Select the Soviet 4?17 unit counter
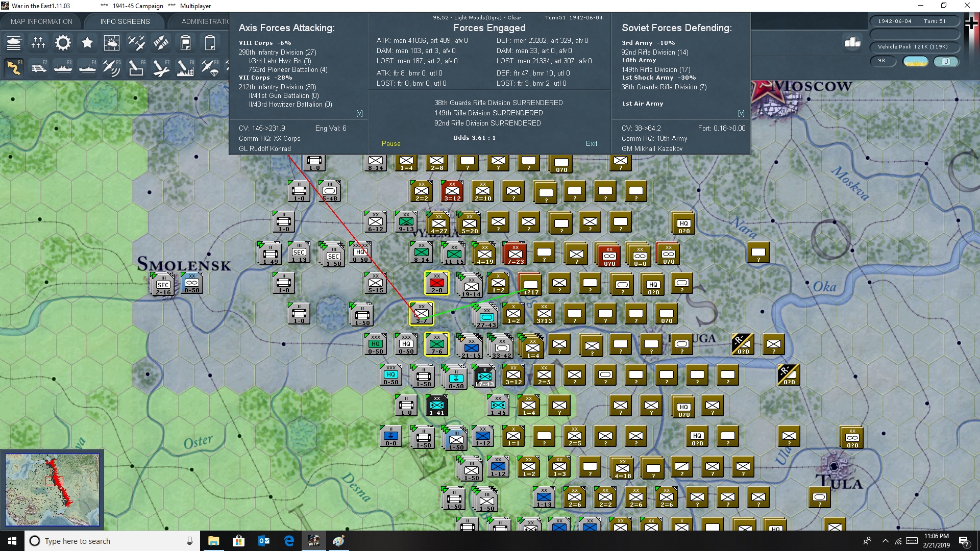Screen dimensions: 980x551 click(x=530, y=284)
